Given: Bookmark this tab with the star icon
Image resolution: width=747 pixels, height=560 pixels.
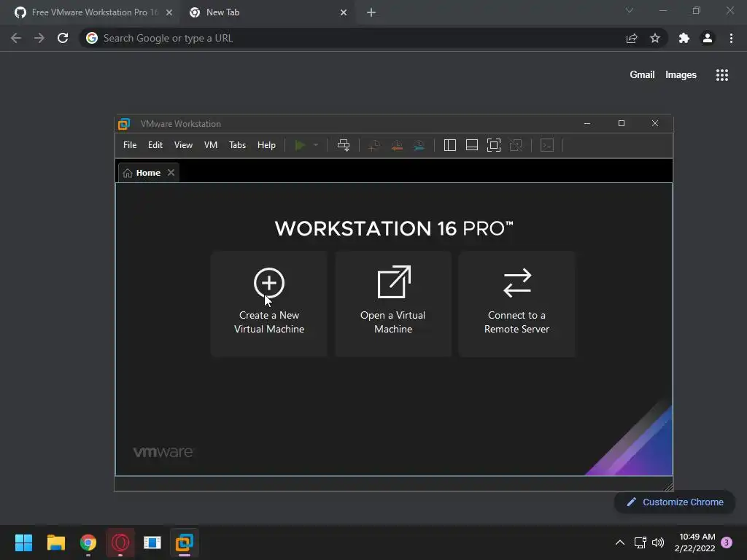Looking at the screenshot, I should [x=655, y=38].
